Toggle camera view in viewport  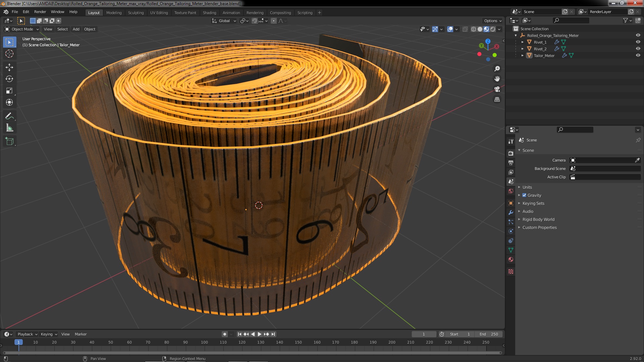[497, 89]
